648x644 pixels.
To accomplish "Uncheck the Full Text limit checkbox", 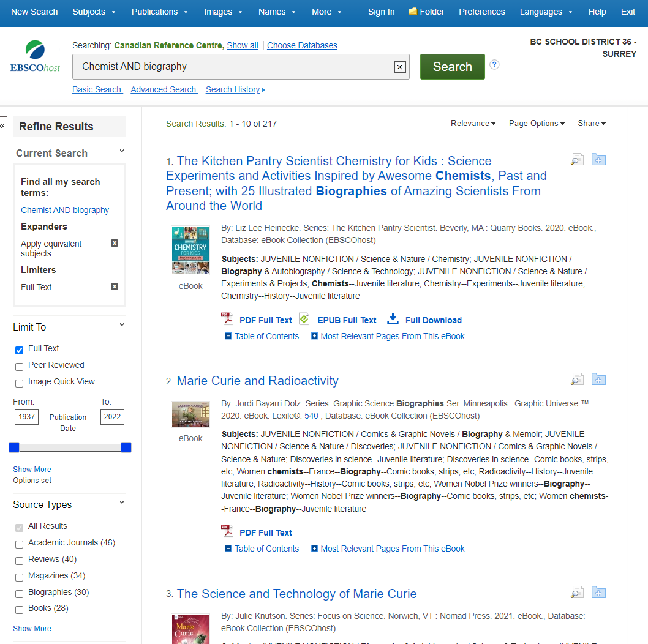I will click(19, 350).
